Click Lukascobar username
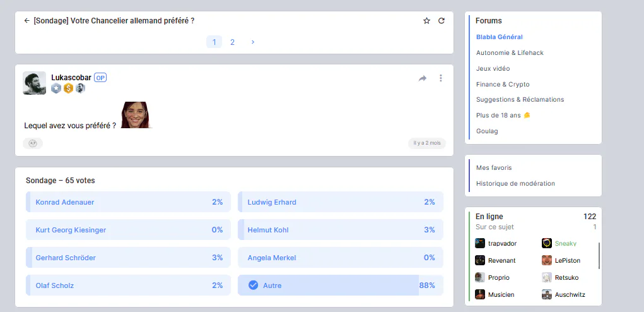The height and width of the screenshot is (312, 644). pos(71,77)
